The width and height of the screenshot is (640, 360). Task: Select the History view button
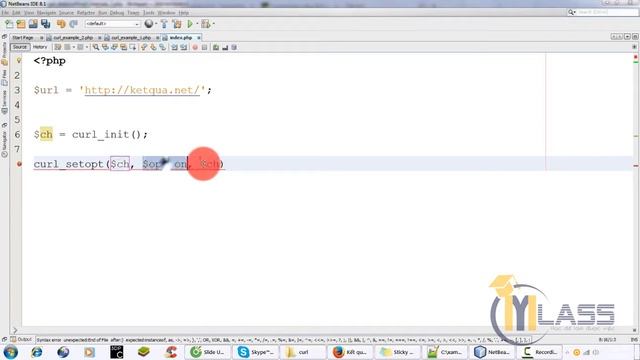(x=40, y=47)
